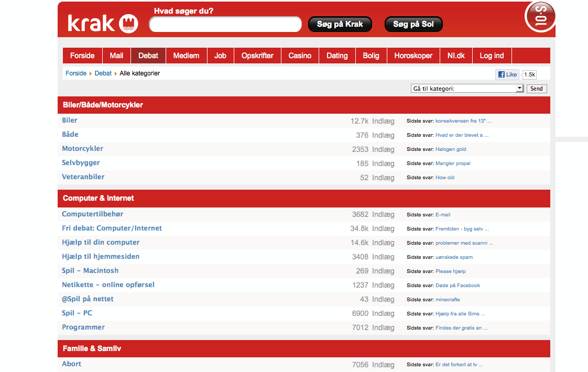This screenshot has width=588, height=372.
Task: Go to the Log ind tab
Action: tap(492, 56)
